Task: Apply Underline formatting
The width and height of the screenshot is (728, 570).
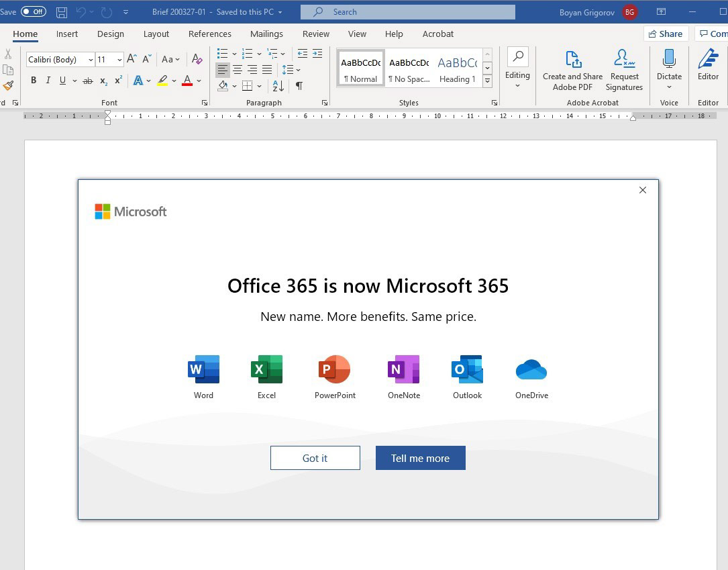Action: [62, 81]
